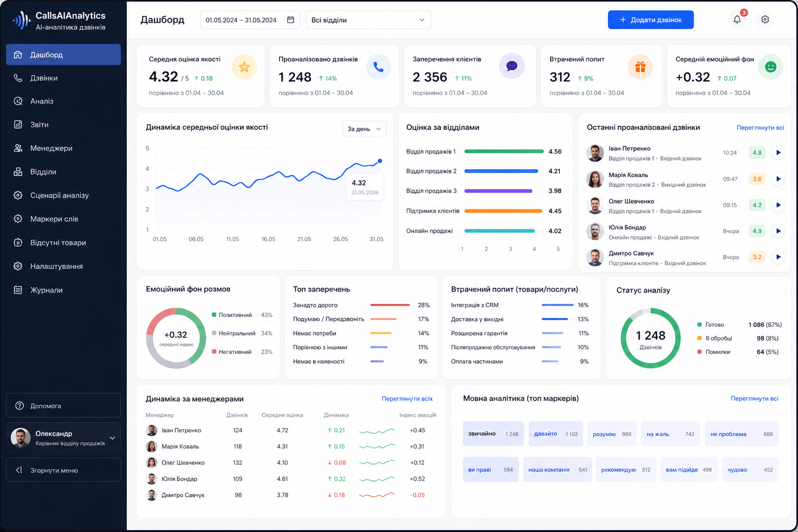Open settings gear in top bar
The image size is (798, 532).
tap(765, 20)
